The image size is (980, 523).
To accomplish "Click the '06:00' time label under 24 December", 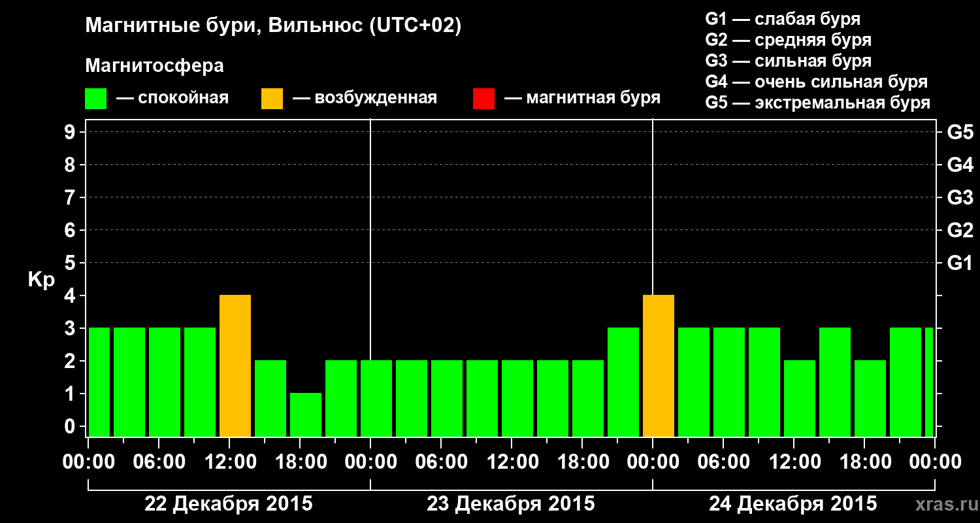I will [x=723, y=462].
